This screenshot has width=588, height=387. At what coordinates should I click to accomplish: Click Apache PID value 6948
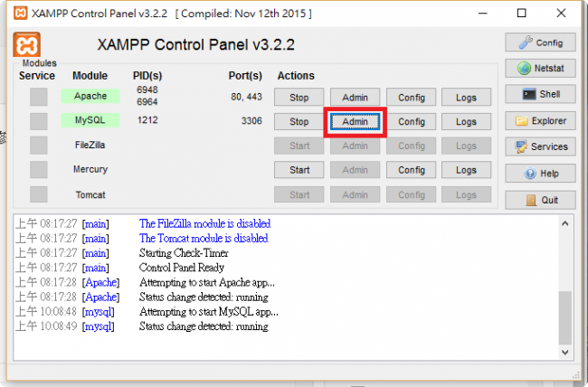147,90
